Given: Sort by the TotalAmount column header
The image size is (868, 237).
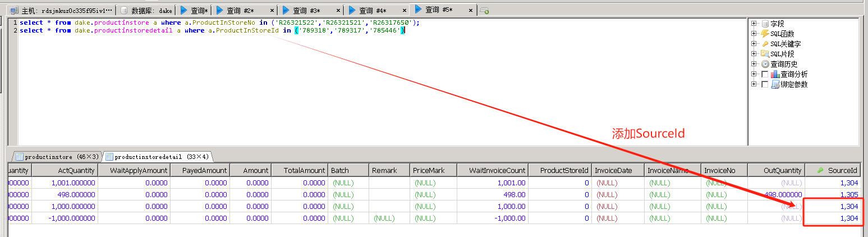Looking at the screenshot, I should coord(299,170).
